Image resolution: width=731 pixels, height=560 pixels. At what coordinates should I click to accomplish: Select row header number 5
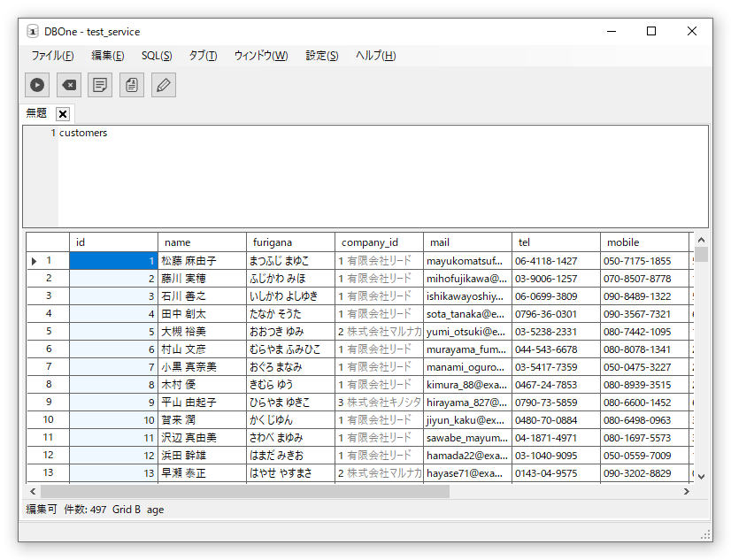click(x=49, y=332)
